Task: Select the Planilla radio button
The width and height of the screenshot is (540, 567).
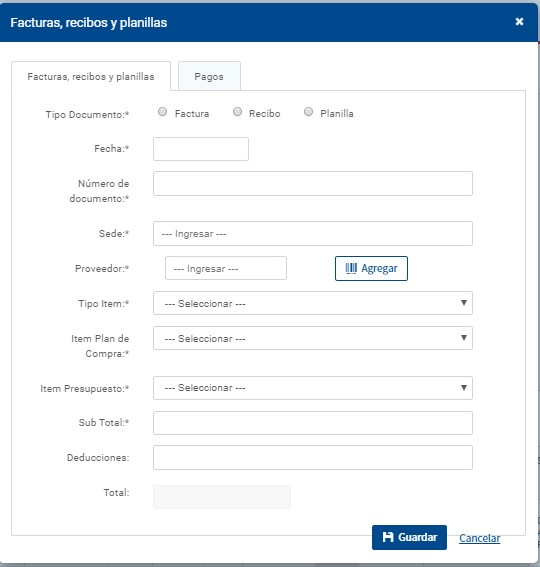Action: 308,112
